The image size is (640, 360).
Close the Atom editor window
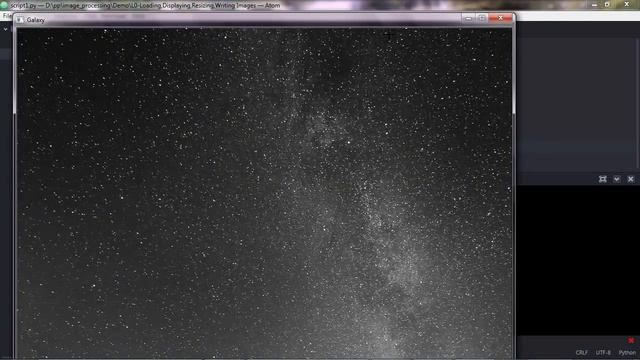coord(627,4)
